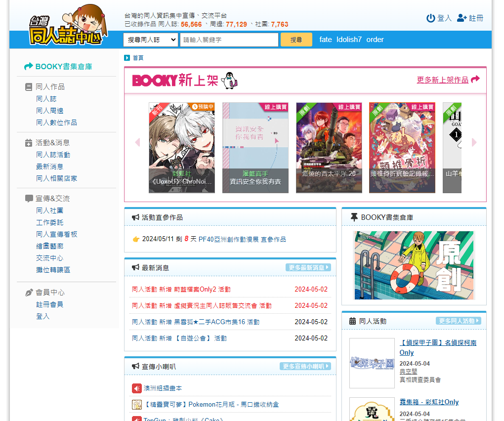Screen dimensions: 504x421
Task: Show previous items in BOOKY carousel
Action: [137, 142]
